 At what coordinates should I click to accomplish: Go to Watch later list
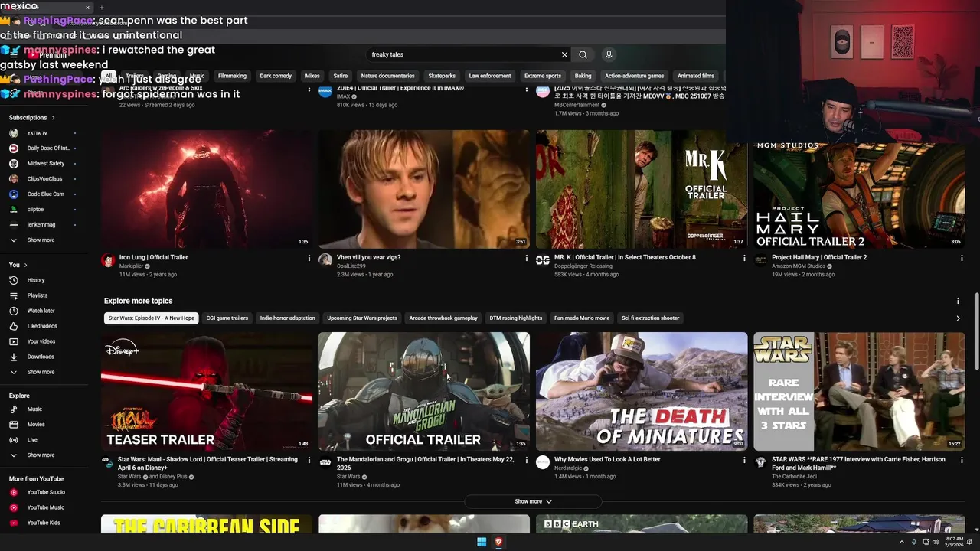coord(41,311)
